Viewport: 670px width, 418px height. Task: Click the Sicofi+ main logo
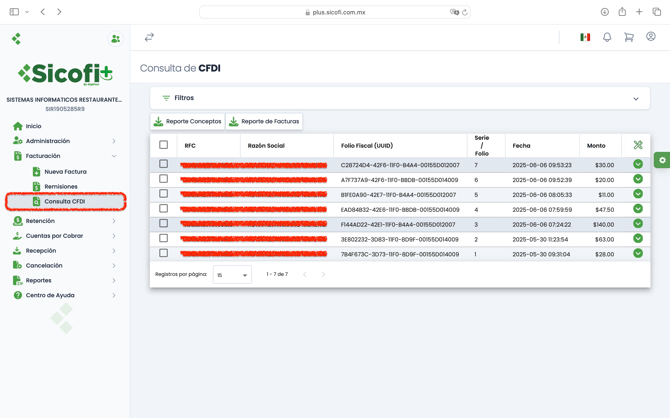coord(65,74)
